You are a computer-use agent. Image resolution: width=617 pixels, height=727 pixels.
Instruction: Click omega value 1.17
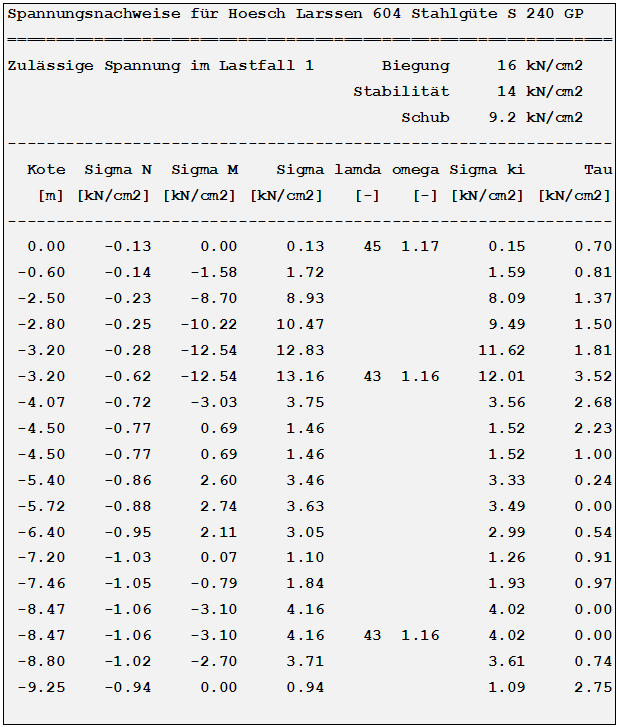tap(420, 246)
